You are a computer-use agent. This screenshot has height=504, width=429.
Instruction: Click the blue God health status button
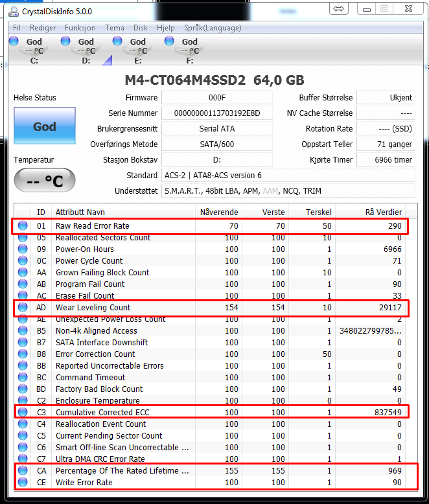45,126
